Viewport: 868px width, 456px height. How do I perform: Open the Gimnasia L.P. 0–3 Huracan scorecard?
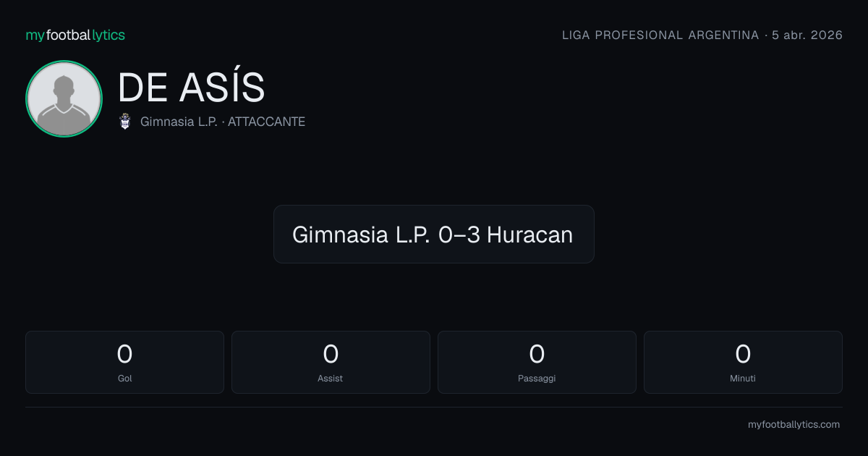[434, 234]
